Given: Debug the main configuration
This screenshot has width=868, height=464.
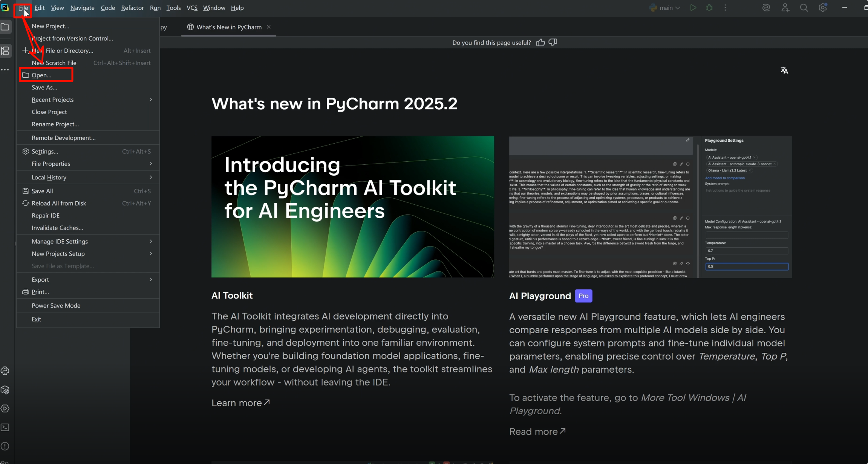Looking at the screenshot, I should pyautogui.click(x=709, y=8).
